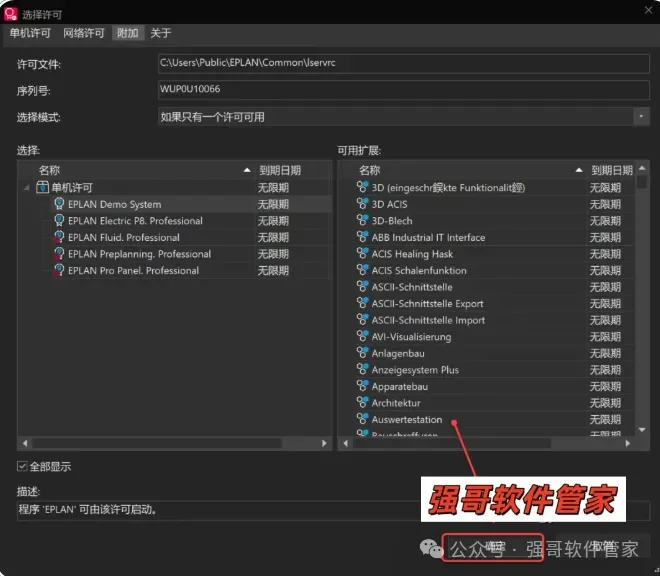Click right arrow of 选择 list scrollbar
Screen dimensions: 660x576
(324, 443)
